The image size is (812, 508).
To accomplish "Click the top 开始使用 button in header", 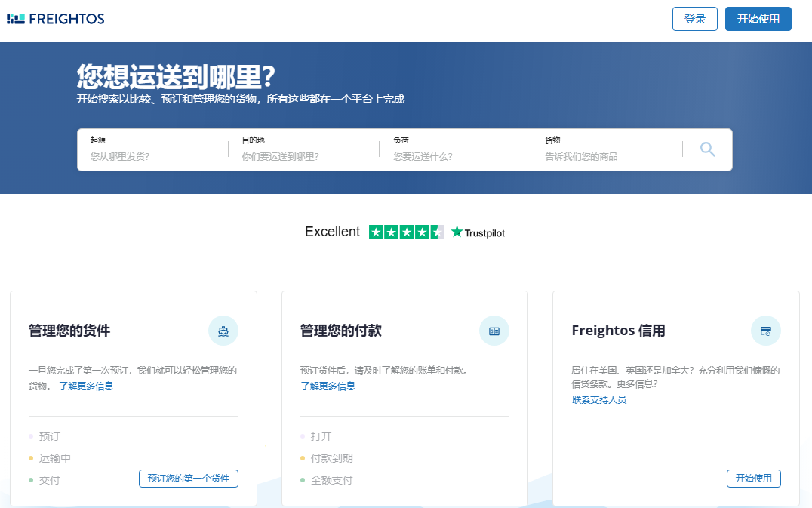I will tap(758, 19).
